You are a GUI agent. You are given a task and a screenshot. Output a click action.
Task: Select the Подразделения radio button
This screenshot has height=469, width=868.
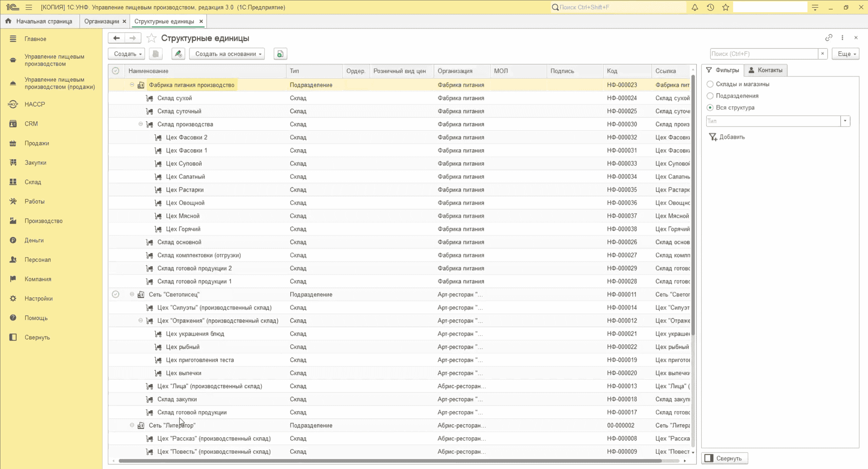[710, 96]
